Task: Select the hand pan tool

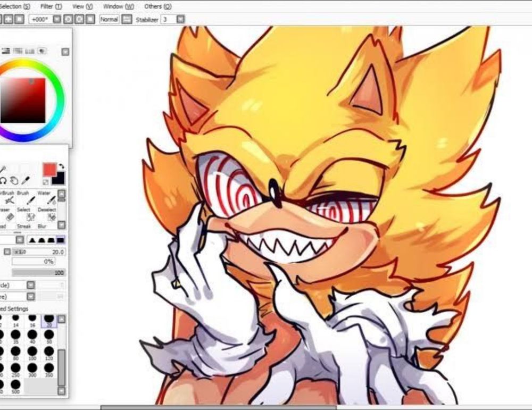Action: (x=14, y=180)
